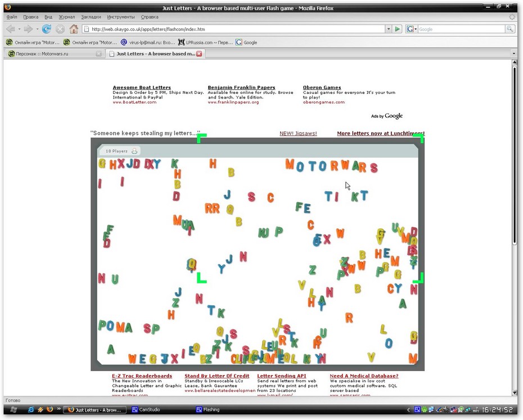Click the Oberon Games ad link
The image size is (523, 420).
click(322, 87)
